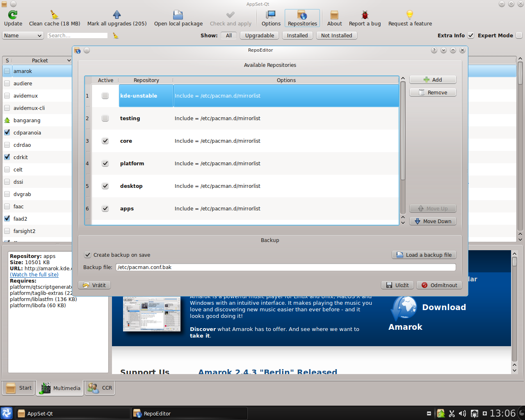
Task: Click the Multimedia tab icon
Action: pos(45,388)
